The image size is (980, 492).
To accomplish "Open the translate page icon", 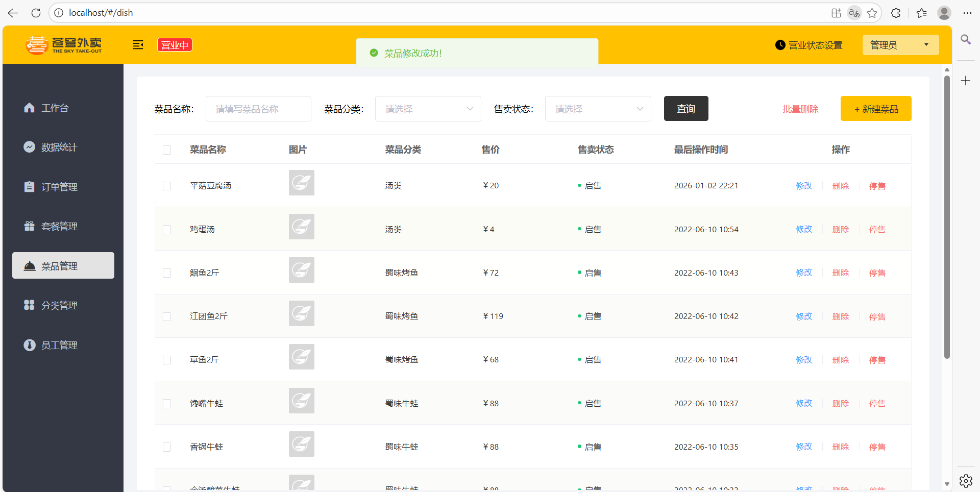I will 854,13.
